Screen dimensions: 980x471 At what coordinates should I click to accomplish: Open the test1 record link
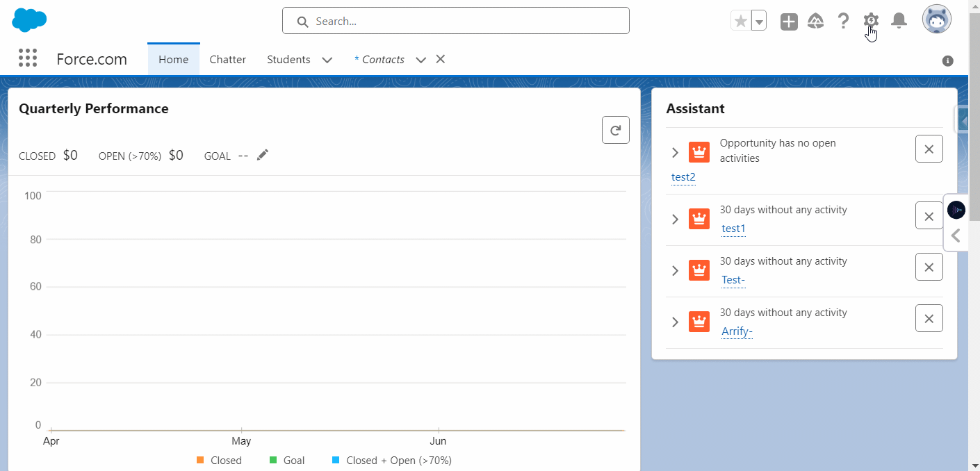pyautogui.click(x=733, y=229)
